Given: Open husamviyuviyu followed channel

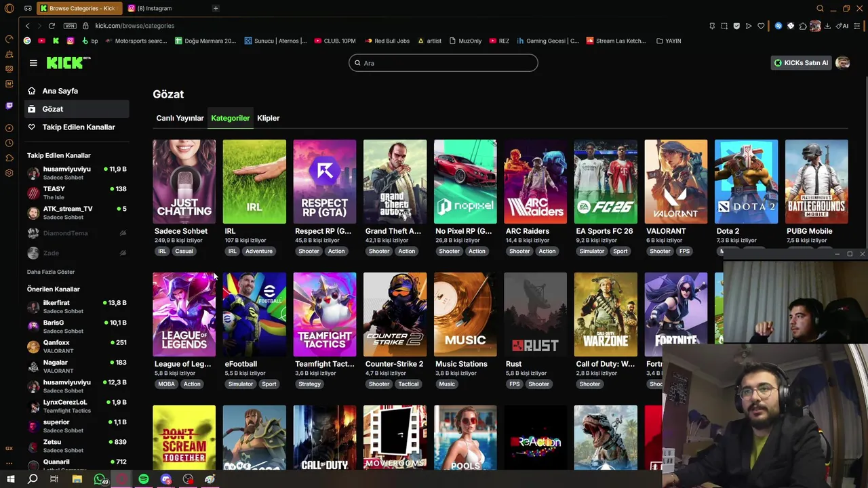Looking at the screenshot, I should click(77, 173).
